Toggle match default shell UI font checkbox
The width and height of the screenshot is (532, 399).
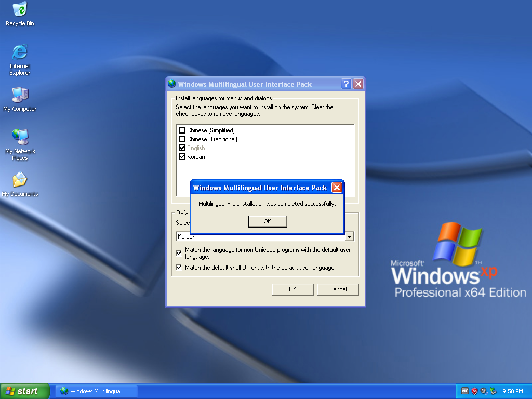point(179,268)
